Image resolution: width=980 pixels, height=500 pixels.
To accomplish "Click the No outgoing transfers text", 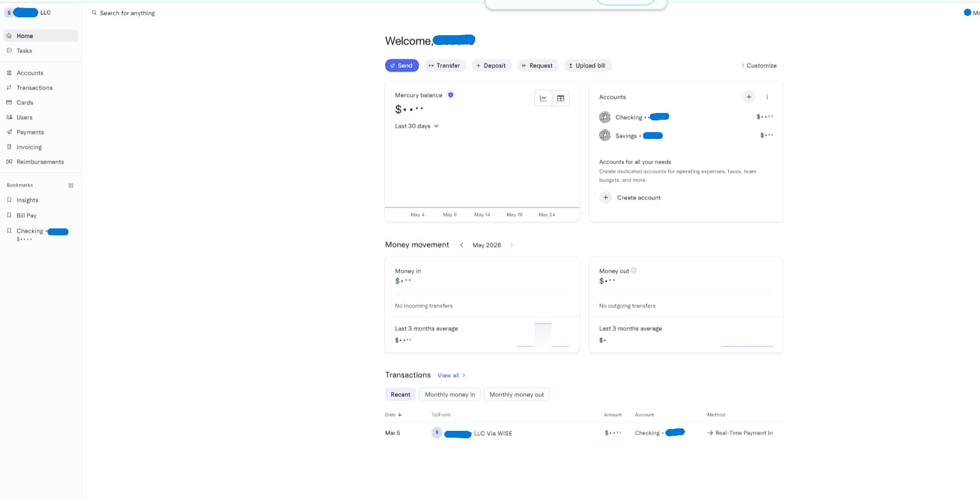I will coord(627,306).
